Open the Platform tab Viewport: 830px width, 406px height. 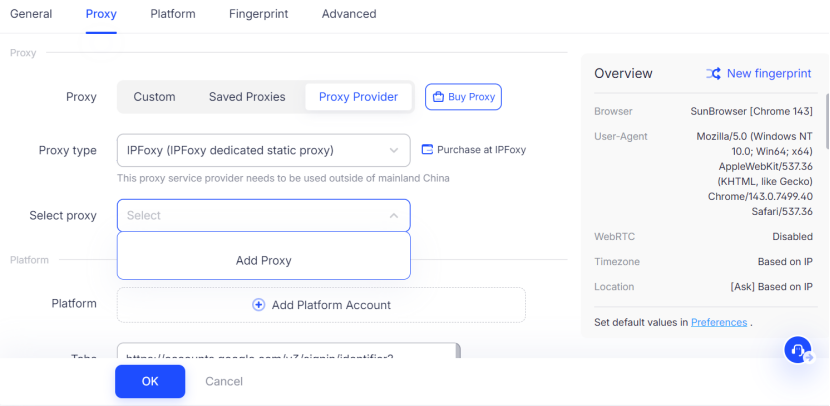pyautogui.click(x=173, y=14)
